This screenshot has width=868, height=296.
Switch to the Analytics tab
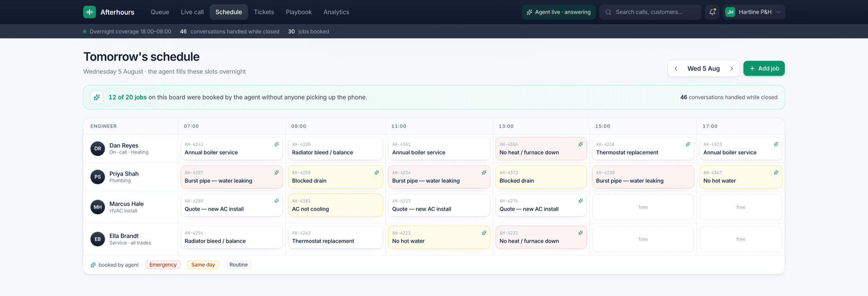coord(336,12)
